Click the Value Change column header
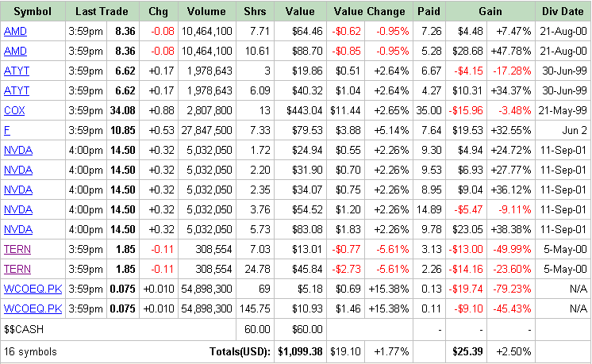Image resolution: width=592 pixels, height=364 pixels. coord(370,11)
